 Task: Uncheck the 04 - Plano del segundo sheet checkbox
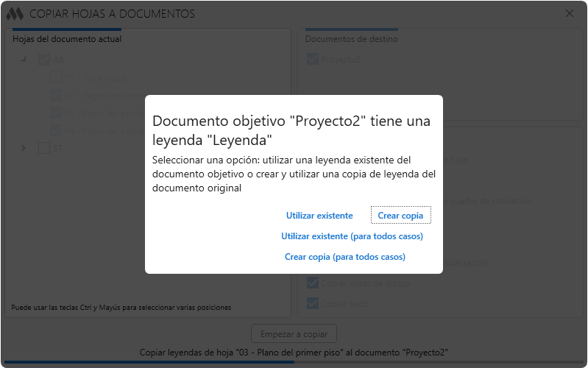click(56, 130)
